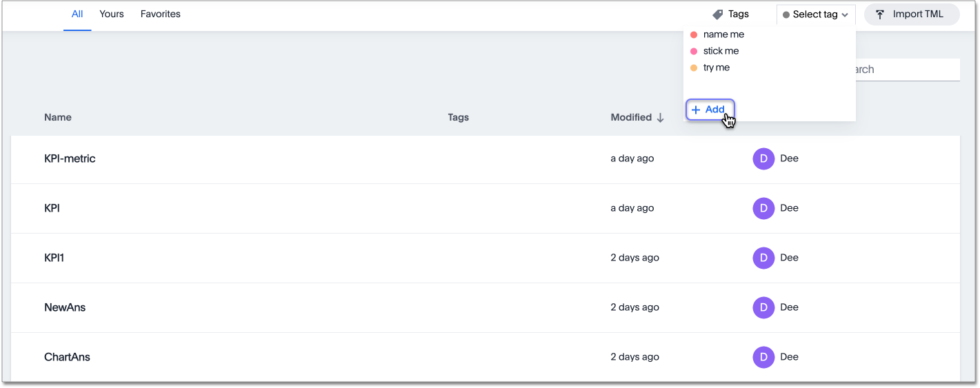Image resolution: width=980 pixels, height=388 pixels.
Task: Open the KPI-metric answer
Action: click(70, 159)
